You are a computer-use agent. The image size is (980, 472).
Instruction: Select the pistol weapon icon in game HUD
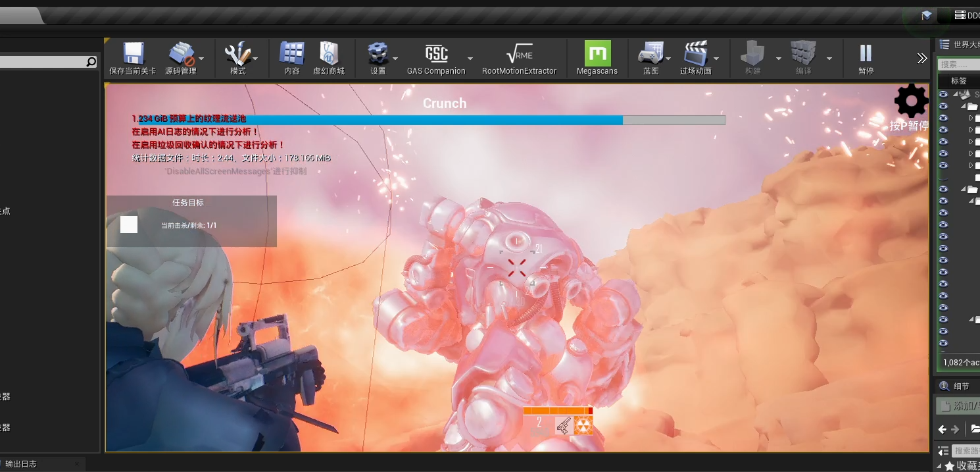(x=564, y=425)
